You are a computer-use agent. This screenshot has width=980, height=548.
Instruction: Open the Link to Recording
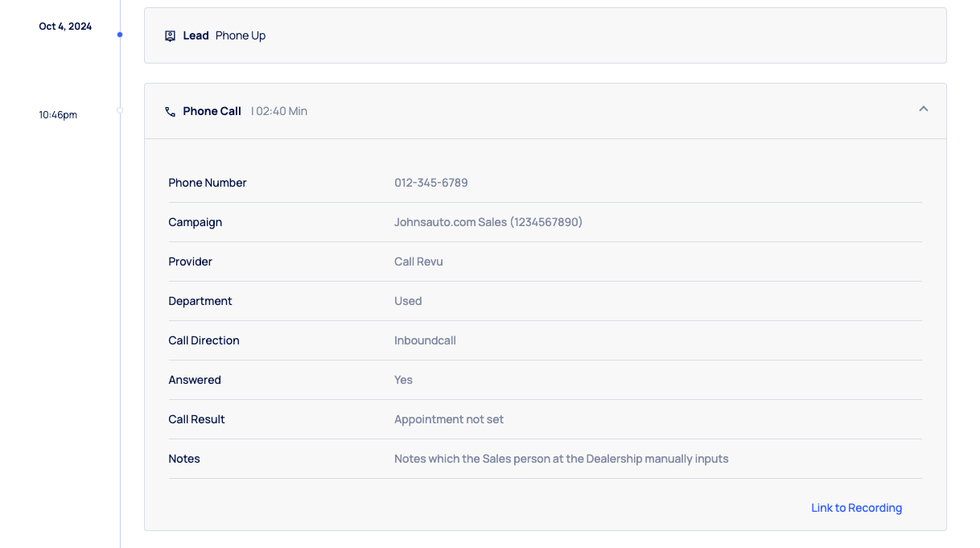pos(856,508)
